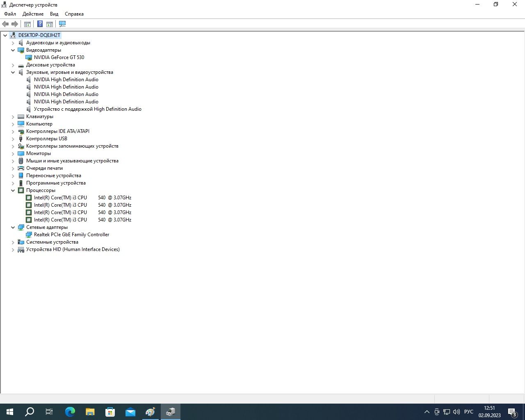Switch to the Paint app on the taskbar

[x=151, y=412]
